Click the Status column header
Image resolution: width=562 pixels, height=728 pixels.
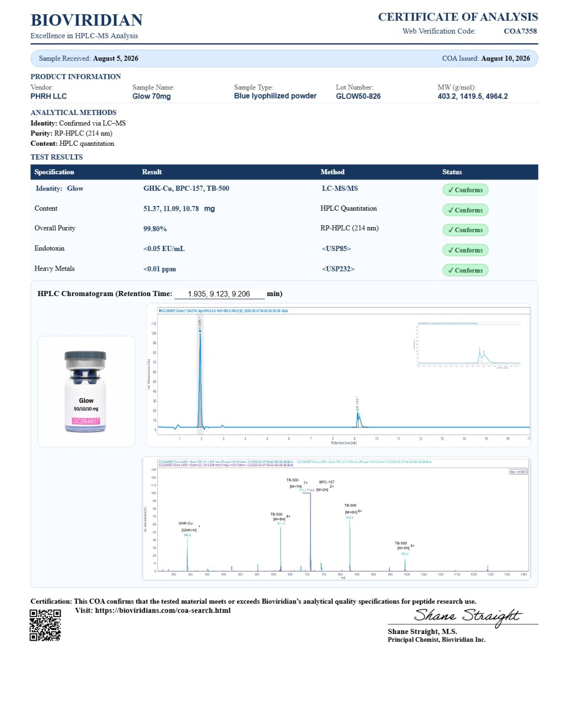click(x=452, y=172)
